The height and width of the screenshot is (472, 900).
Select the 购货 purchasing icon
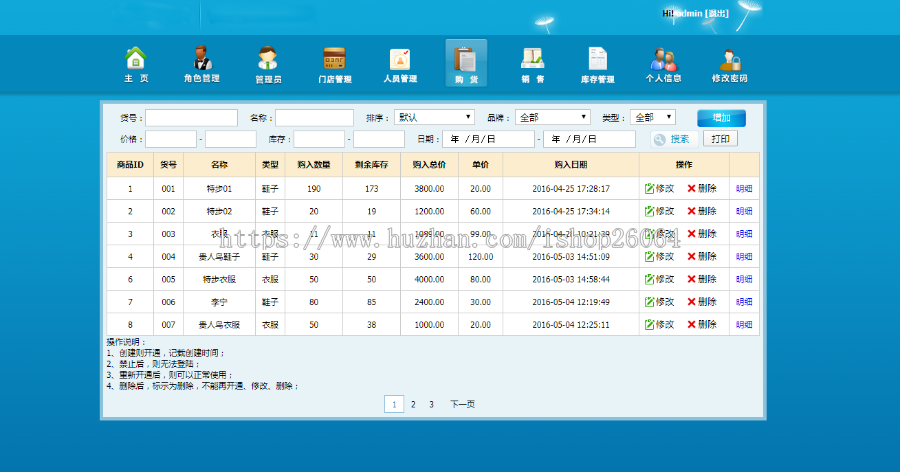click(x=466, y=63)
